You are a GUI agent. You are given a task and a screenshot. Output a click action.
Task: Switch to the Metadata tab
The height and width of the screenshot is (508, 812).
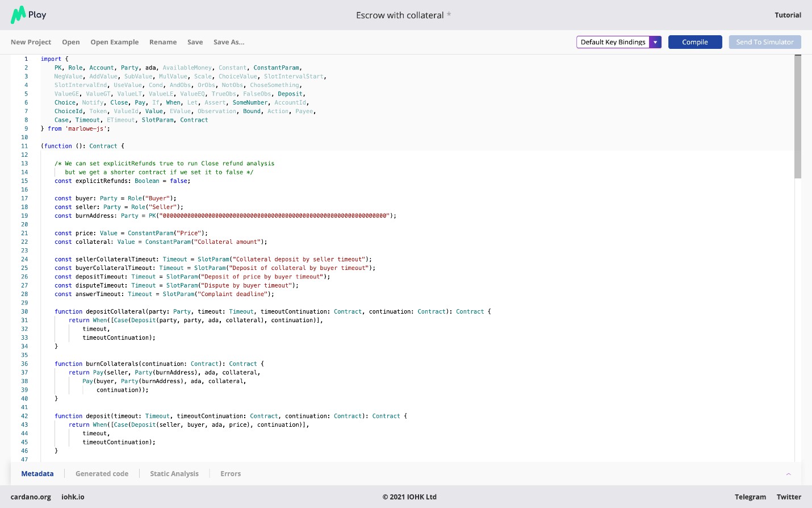37,474
